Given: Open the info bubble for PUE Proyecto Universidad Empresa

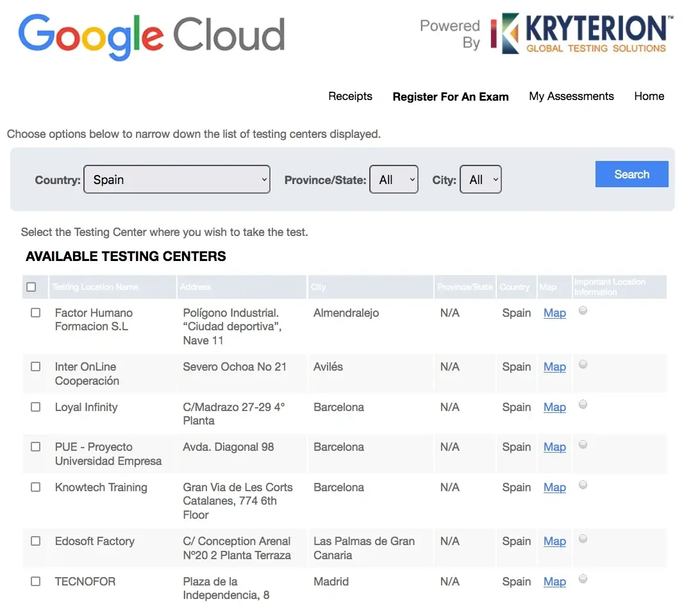Looking at the screenshot, I should [x=583, y=444].
